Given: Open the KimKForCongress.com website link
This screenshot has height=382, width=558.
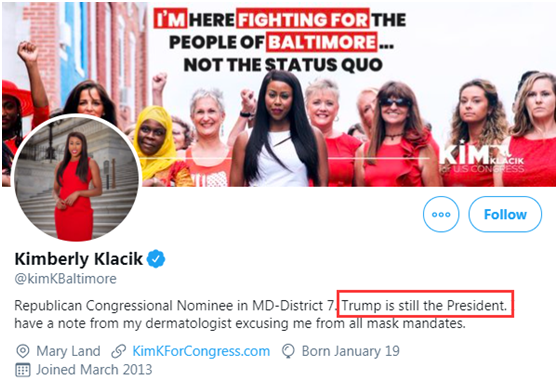Looking at the screenshot, I should pos(201,351).
